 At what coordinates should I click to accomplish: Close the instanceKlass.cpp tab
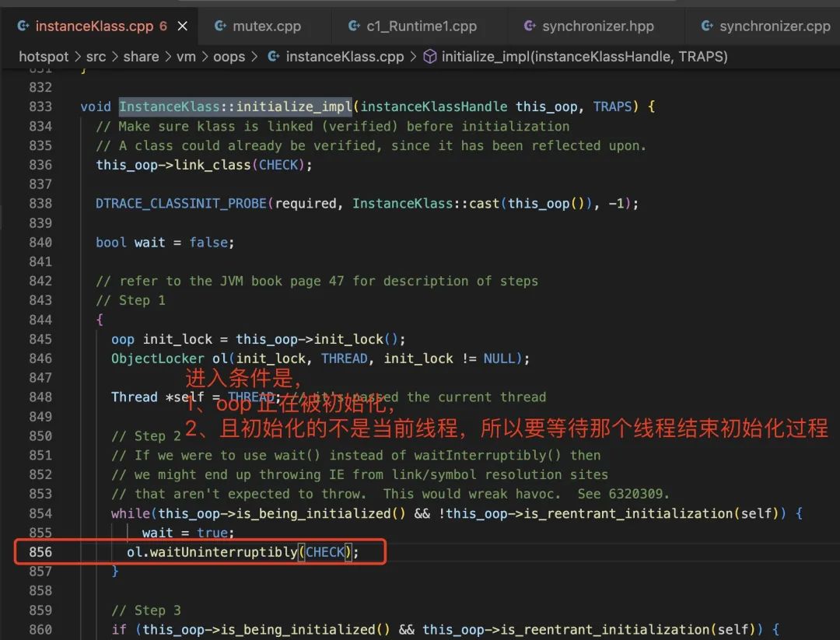click(183, 26)
